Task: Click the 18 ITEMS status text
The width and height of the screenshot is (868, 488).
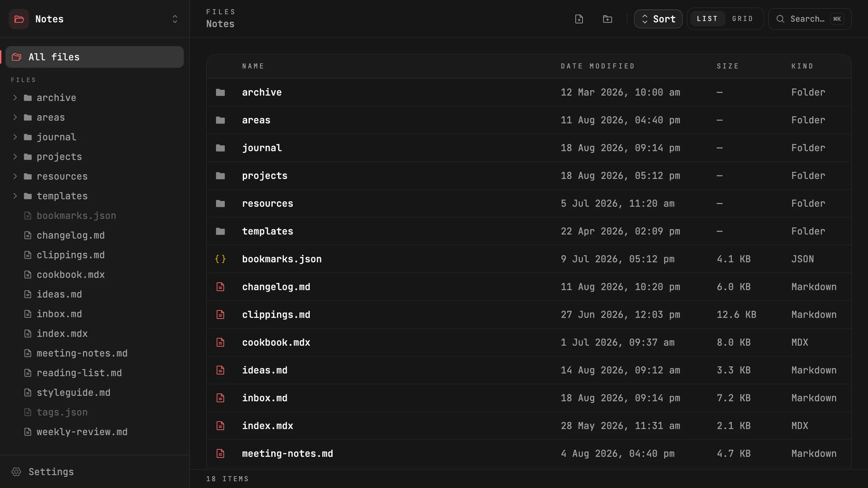Action: pos(228,479)
